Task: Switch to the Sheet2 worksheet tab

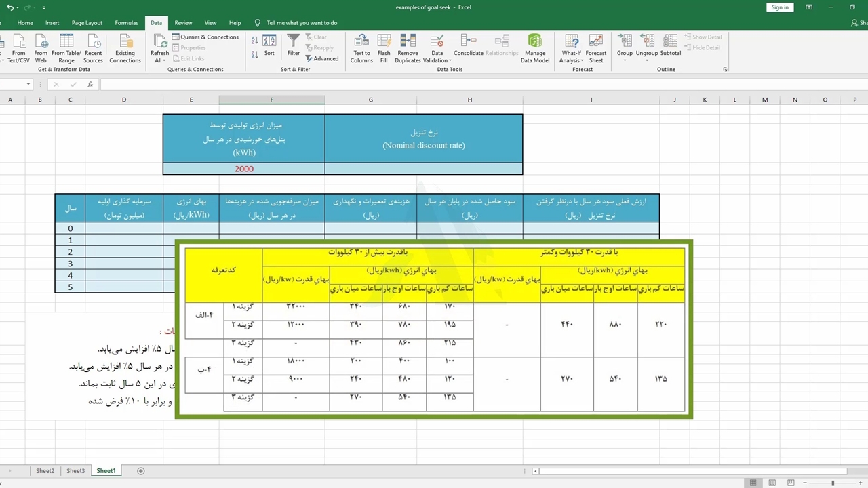Action: tap(45, 471)
